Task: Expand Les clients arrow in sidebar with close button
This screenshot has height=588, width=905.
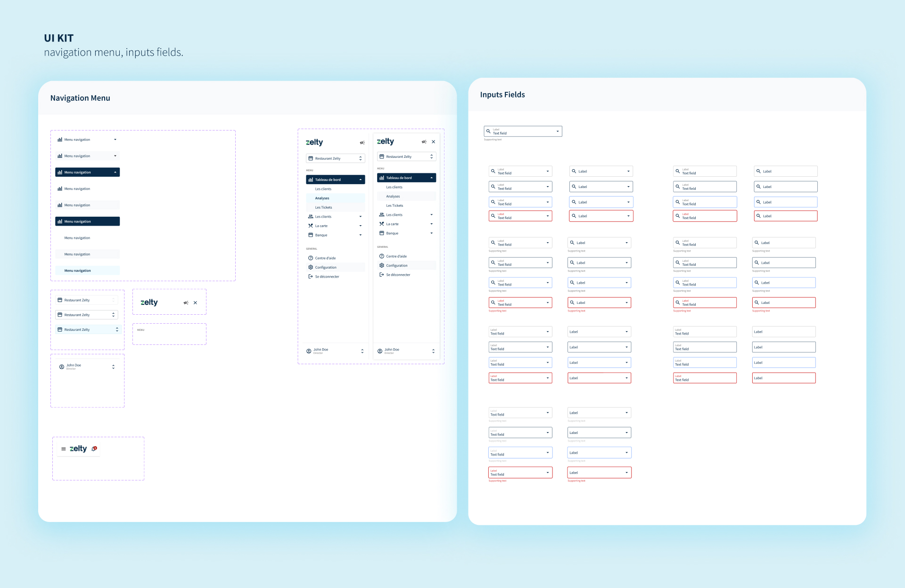Action: (x=432, y=215)
